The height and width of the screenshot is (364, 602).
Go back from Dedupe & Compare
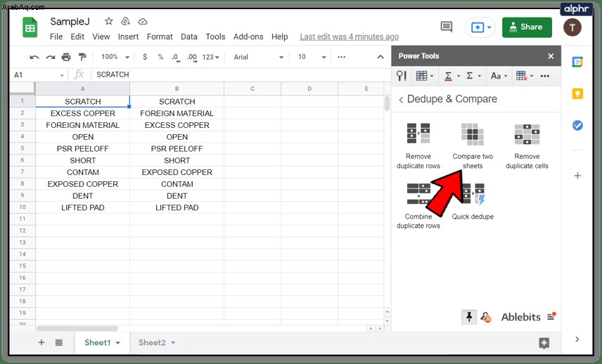[401, 100]
